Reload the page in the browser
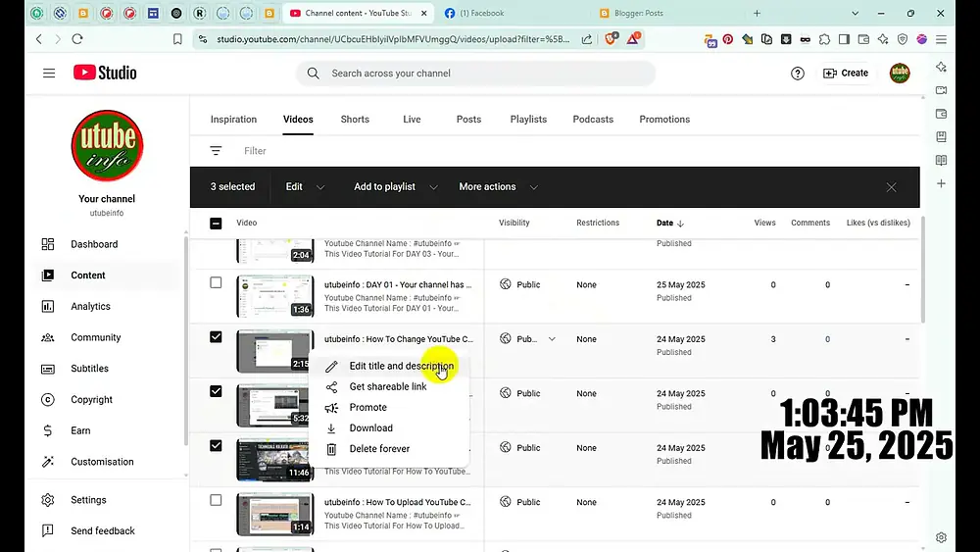This screenshot has width=980, height=552. point(77,39)
